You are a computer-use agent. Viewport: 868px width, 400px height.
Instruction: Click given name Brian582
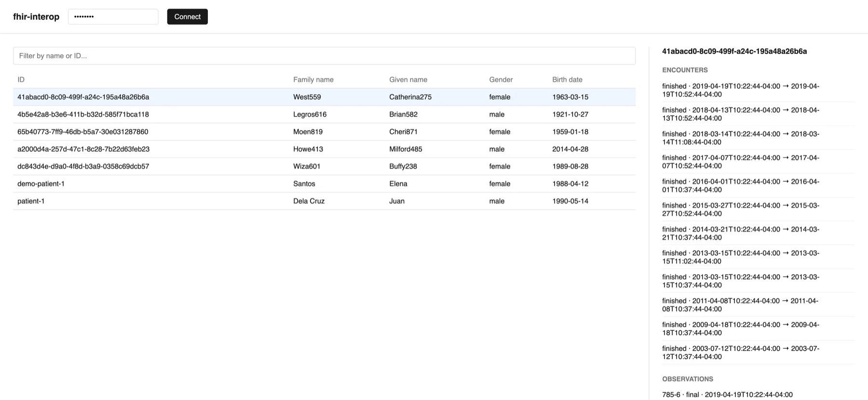coord(404,114)
